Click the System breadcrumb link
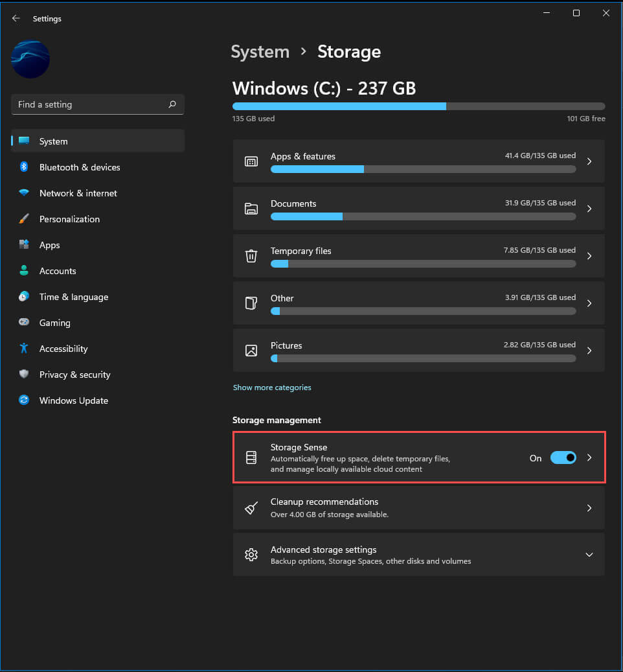The image size is (623, 672). 260,52
